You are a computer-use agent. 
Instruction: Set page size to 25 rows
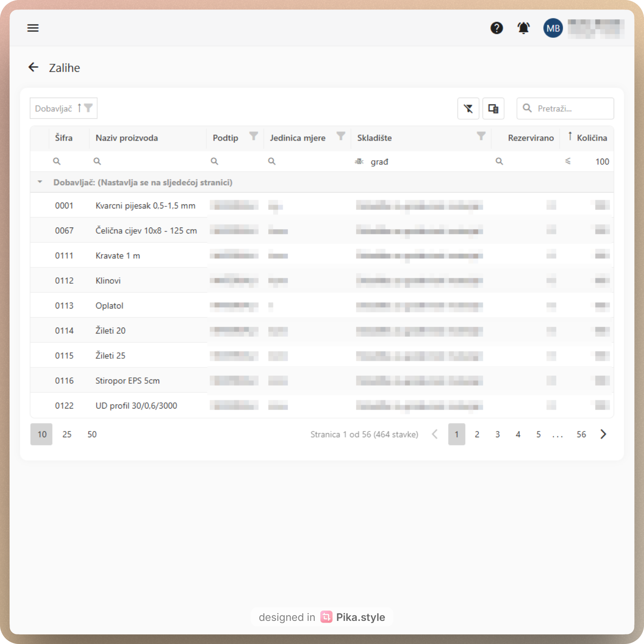click(x=67, y=434)
